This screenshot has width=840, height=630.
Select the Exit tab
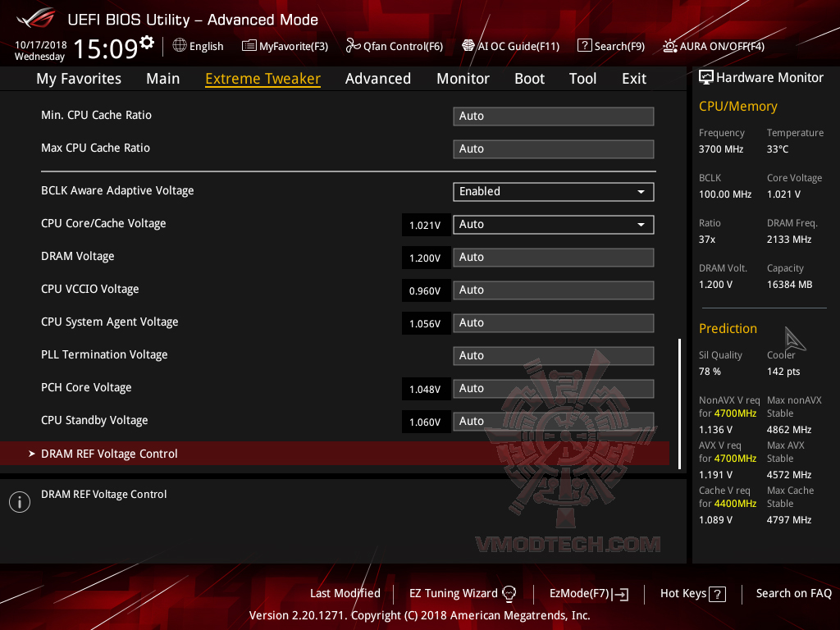[634, 79]
